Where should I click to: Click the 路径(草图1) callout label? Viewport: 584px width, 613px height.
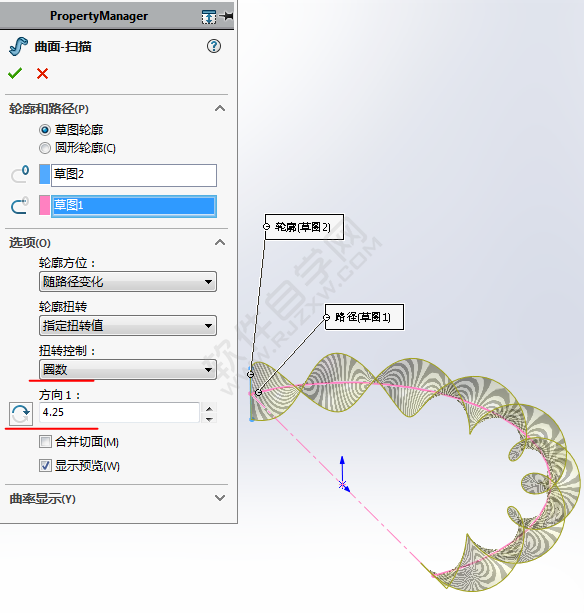364,317
